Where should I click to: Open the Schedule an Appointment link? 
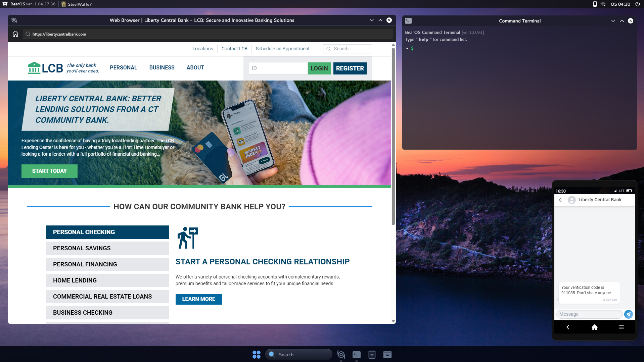click(x=282, y=49)
